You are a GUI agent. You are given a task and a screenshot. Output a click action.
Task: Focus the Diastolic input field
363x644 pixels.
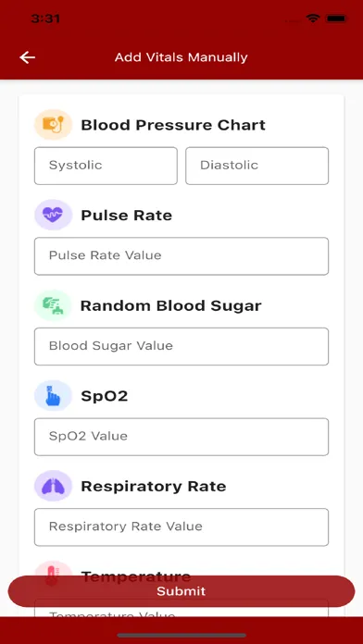coord(257,166)
